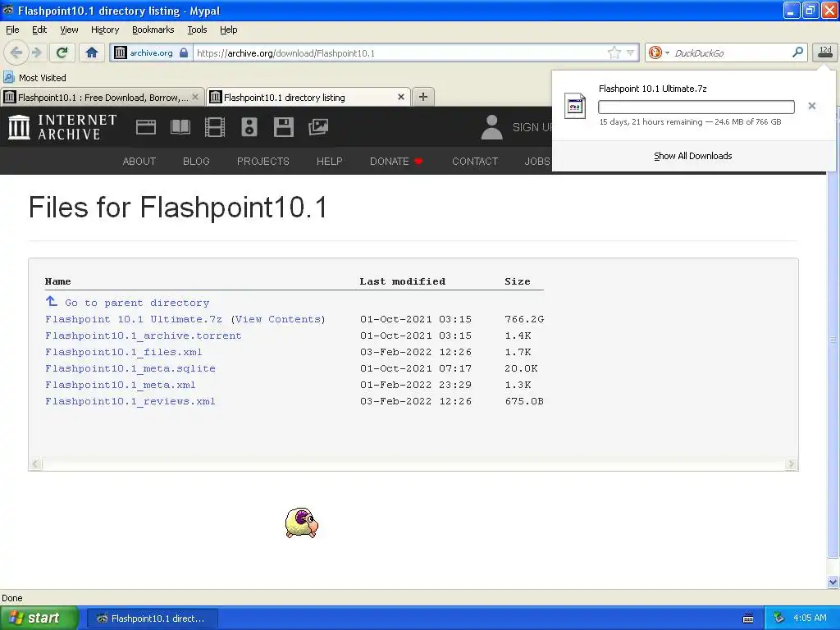Click the padlock site security icon
The width and height of the screenshot is (840, 630).
[184, 52]
